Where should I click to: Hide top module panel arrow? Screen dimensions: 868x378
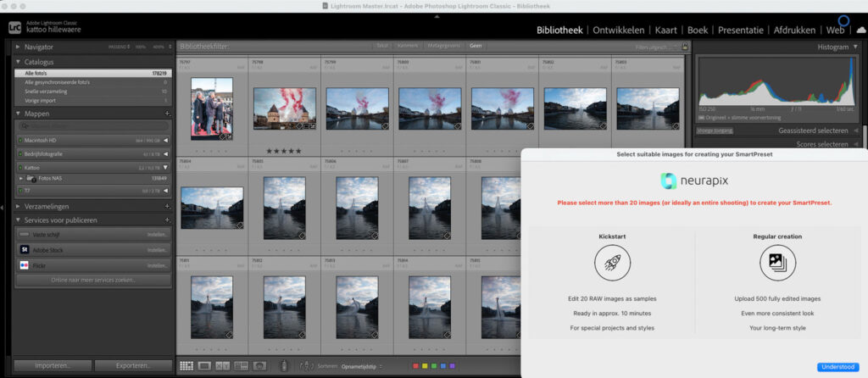coord(437,17)
